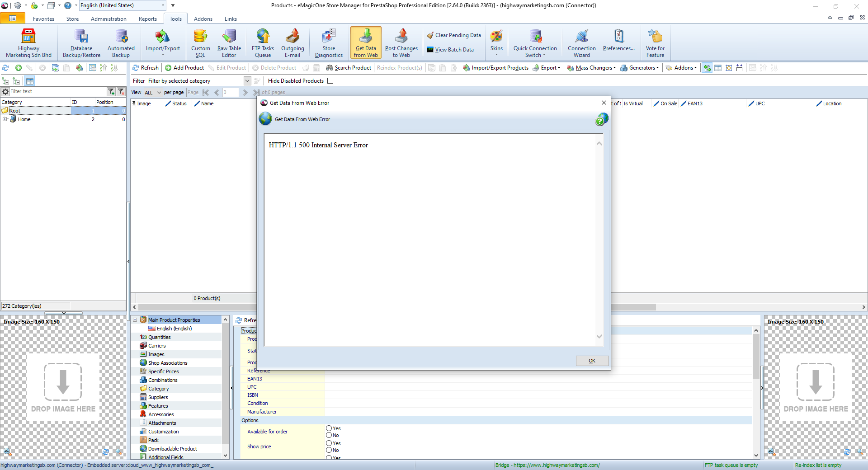Viewport: 868px width, 470px height.
Task: Switch to Administration ribbon tab
Action: (108, 19)
